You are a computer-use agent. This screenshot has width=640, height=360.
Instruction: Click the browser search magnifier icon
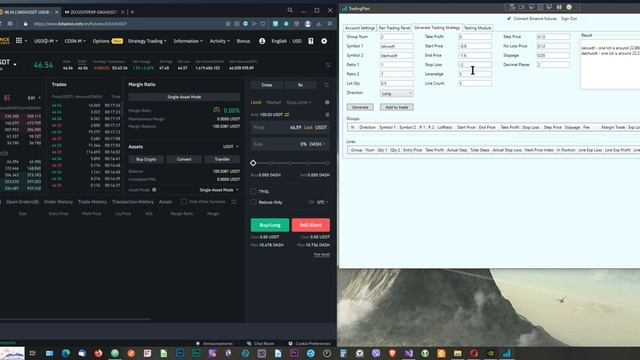click(x=290, y=10)
